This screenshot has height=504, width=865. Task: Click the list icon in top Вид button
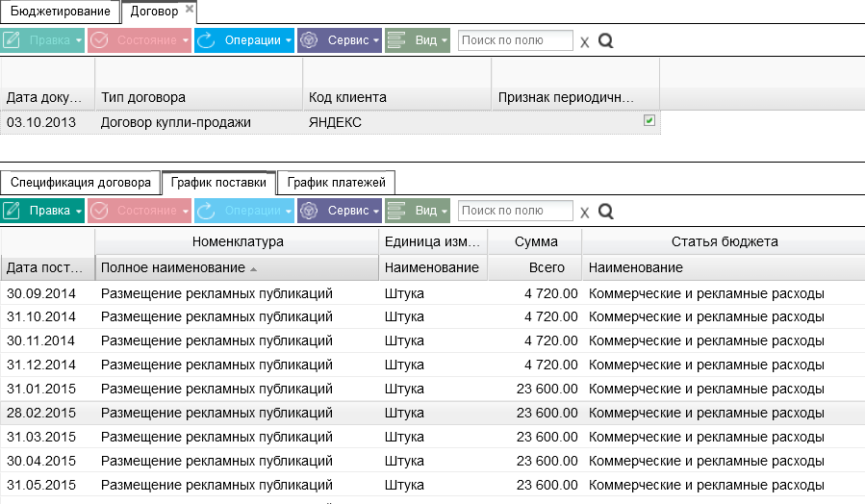coord(396,40)
